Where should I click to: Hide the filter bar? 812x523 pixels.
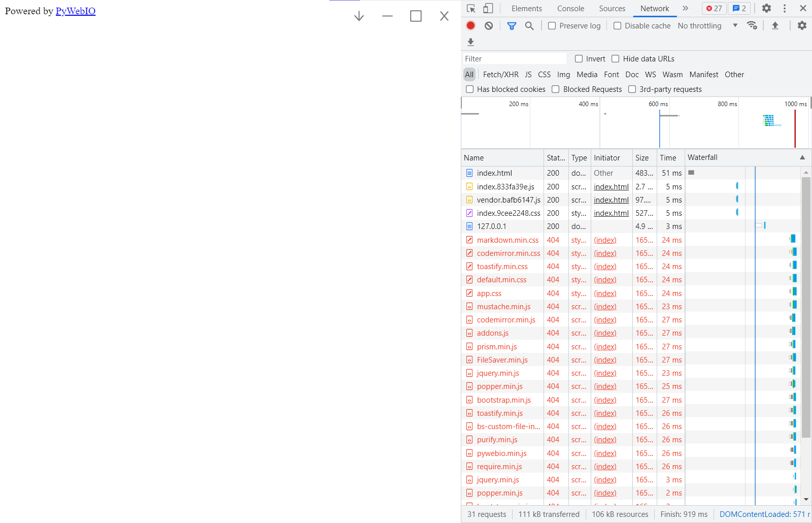[512, 25]
